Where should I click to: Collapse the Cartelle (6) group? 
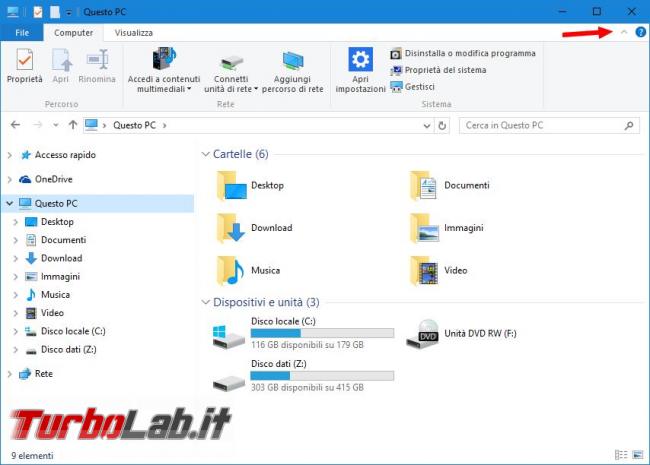coord(205,154)
